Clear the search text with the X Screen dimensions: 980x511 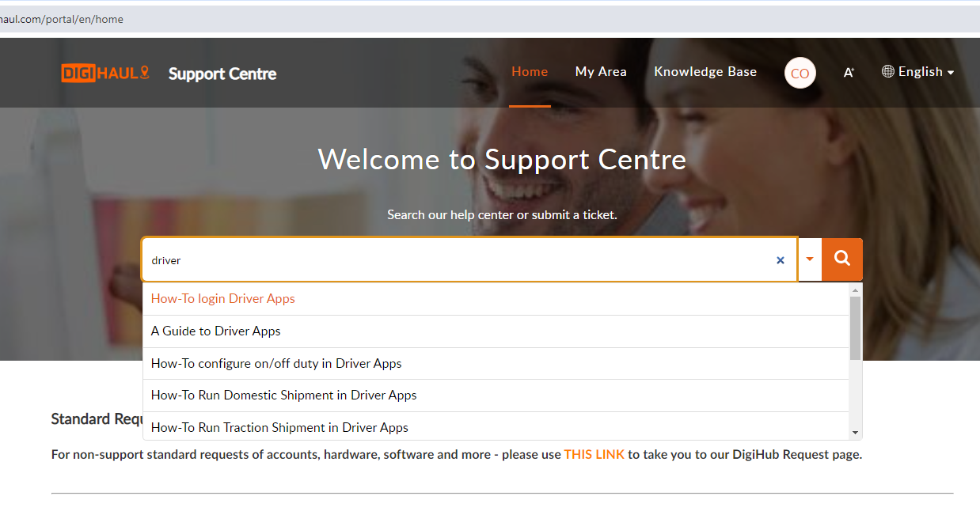pos(781,259)
